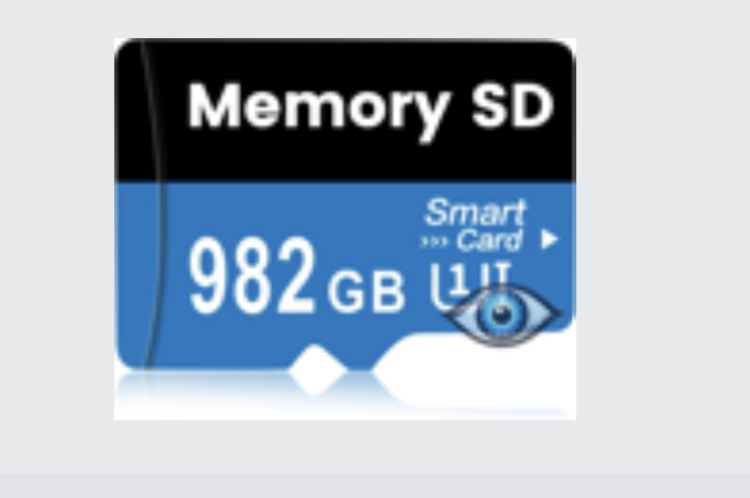750x498 pixels.
Task: Click the italic "Card" word
Action: pyautogui.click(x=489, y=240)
